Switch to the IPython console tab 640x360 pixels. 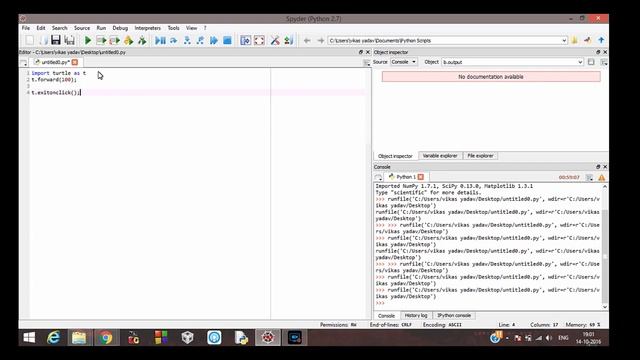(x=454, y=316)
